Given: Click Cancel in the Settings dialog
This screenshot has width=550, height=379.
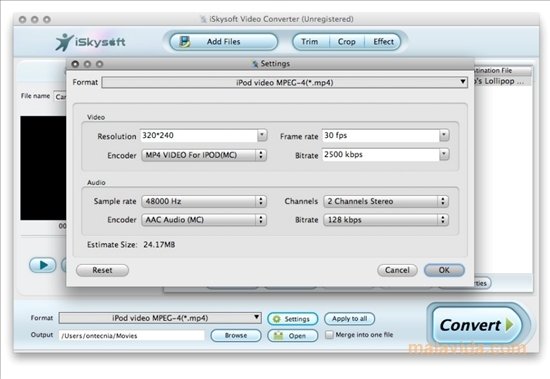Looking at the screenshot, I should click(397, 270).
